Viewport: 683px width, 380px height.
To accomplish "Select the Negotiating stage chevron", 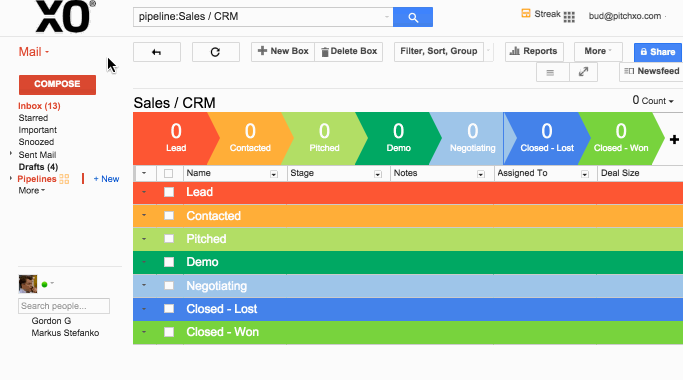I will click(473, 139).
